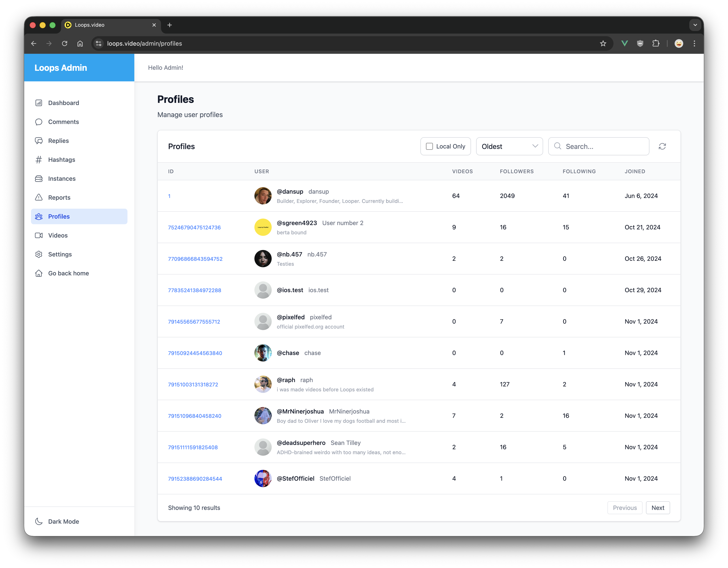Open profile ID 75246790475124736 link
This screenshot has width=728, height=568.
(194, 227)
